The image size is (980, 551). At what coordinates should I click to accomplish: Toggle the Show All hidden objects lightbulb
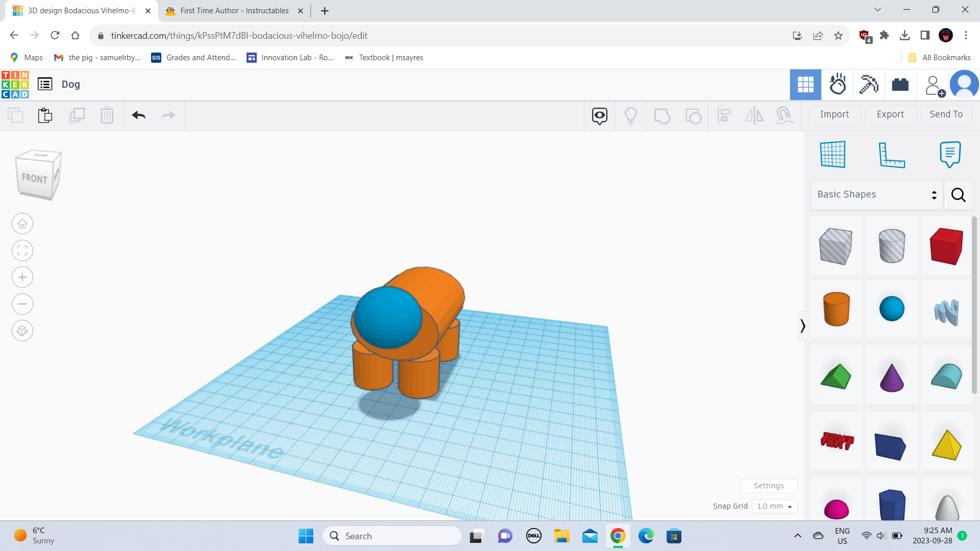[631, 115]
